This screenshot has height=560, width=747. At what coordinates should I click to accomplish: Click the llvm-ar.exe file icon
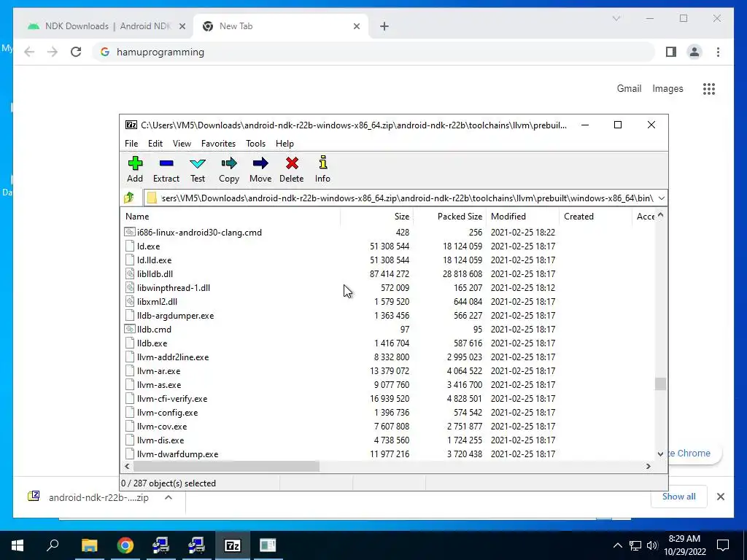click(129, 371)
